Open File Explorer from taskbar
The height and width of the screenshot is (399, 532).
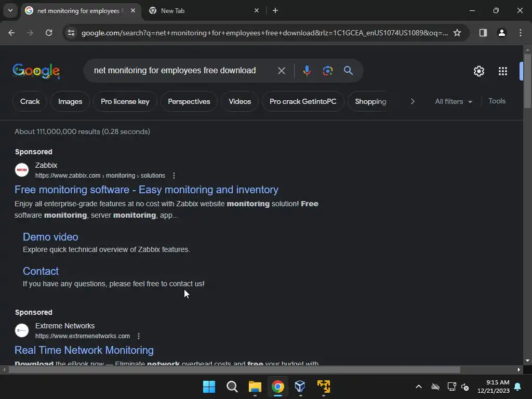(x=255, y=387)
